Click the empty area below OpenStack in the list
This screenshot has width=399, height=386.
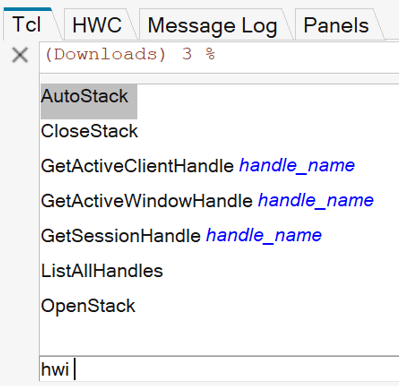pos(219,336)
